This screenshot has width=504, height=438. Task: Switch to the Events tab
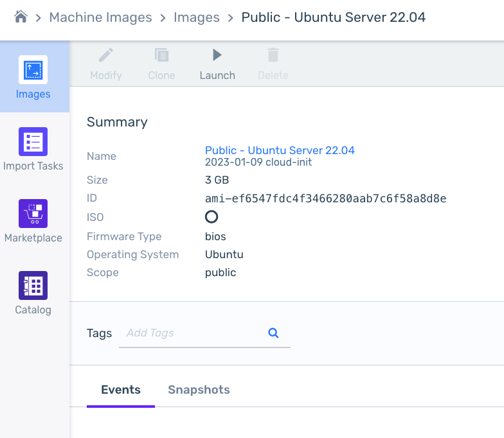pos(121,389)
